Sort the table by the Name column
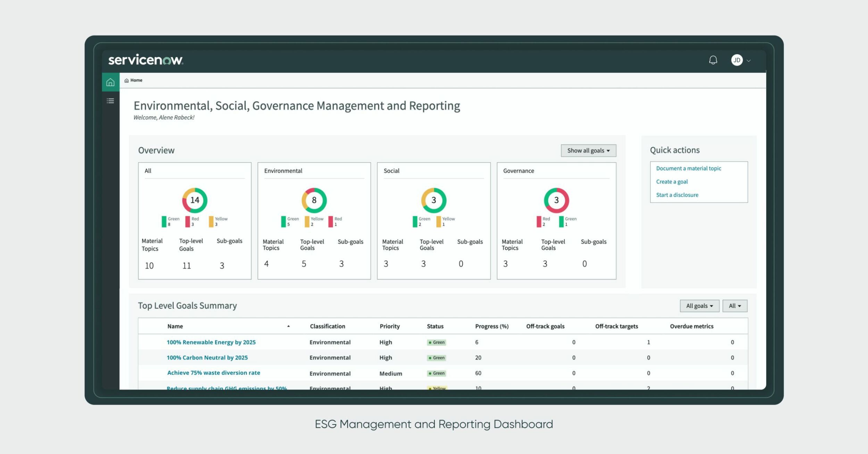Image resolution: width=868 pixels, height=454 pixels. pyautogui.click(x=175, y=326)
